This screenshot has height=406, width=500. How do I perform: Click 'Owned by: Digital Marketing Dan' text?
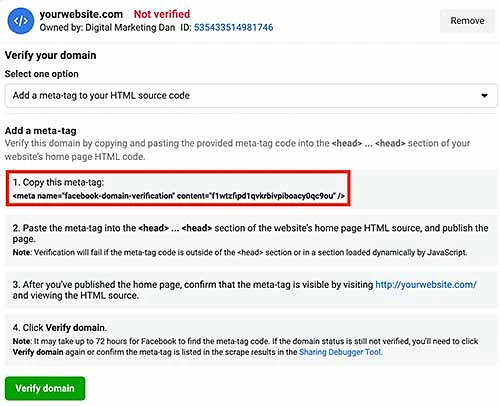pyautogui.click(x=107, y=27)
